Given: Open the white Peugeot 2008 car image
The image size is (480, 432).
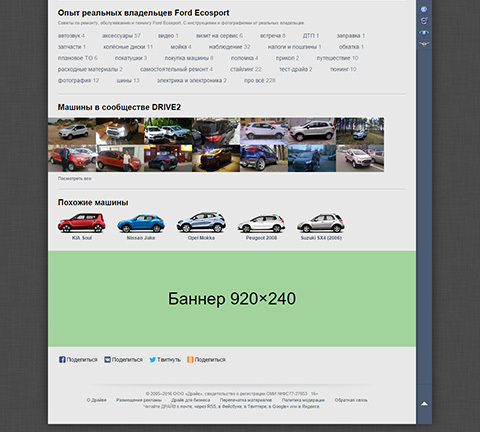Looking at the screenshot, I should pos(261,223).
